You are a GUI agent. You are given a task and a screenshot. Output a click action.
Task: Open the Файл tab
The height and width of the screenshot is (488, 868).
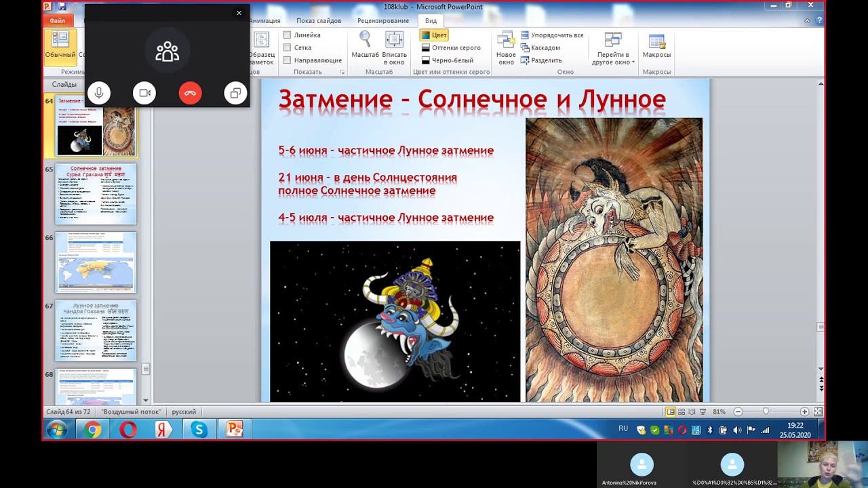57,21
